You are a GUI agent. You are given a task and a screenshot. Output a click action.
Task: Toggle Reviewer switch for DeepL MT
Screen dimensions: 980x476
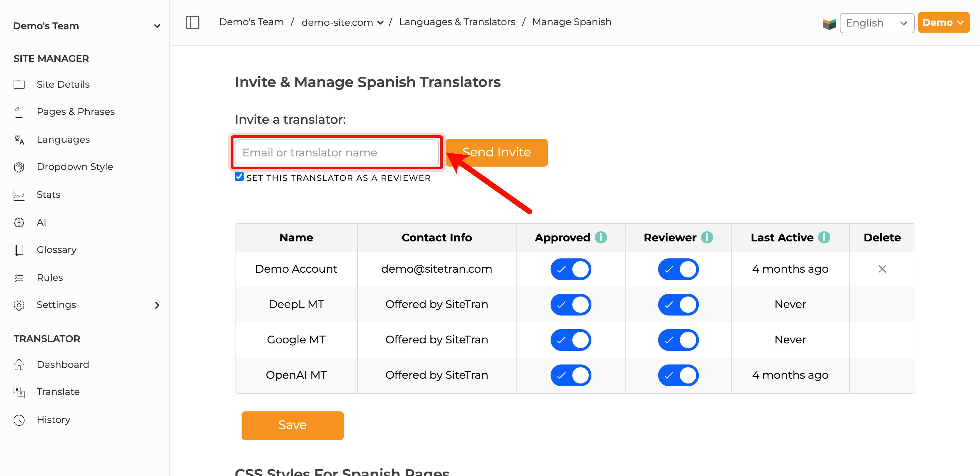(678, 305)
